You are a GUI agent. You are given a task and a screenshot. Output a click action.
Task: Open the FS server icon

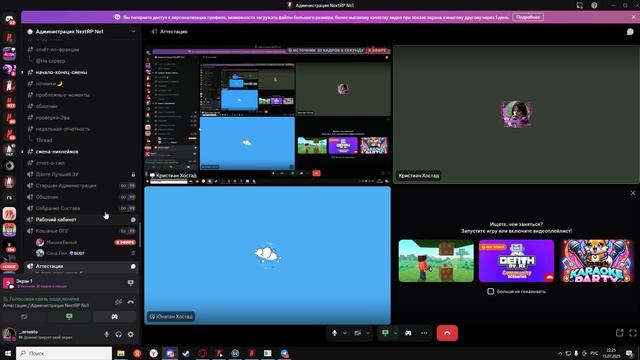coord(9,198)
